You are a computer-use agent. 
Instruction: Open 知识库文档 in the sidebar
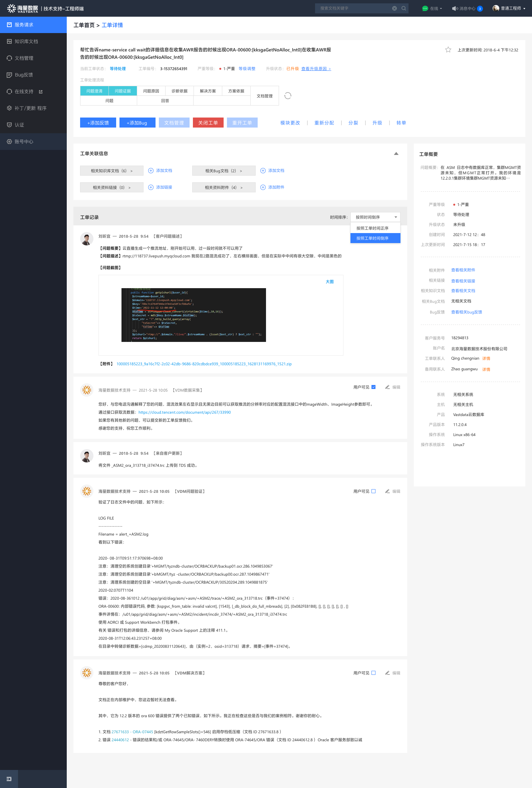(26, 41)
